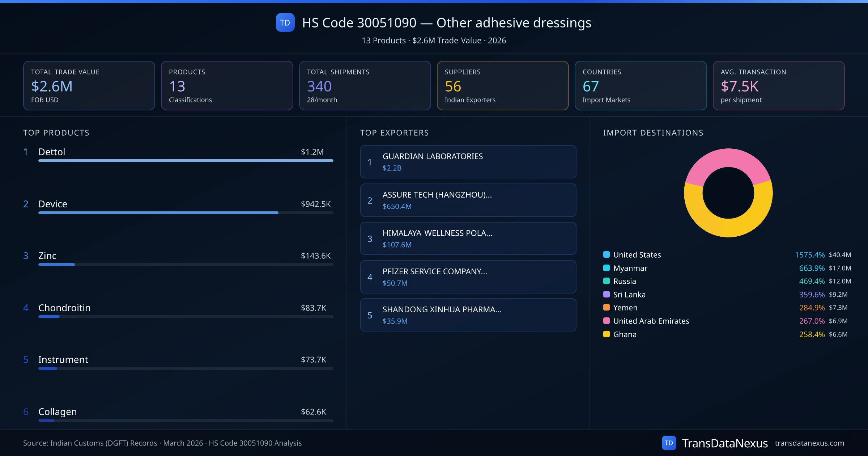Select the Pfizer Service Company exporter
The image size is (868, 456).
[x=468, y=277]
